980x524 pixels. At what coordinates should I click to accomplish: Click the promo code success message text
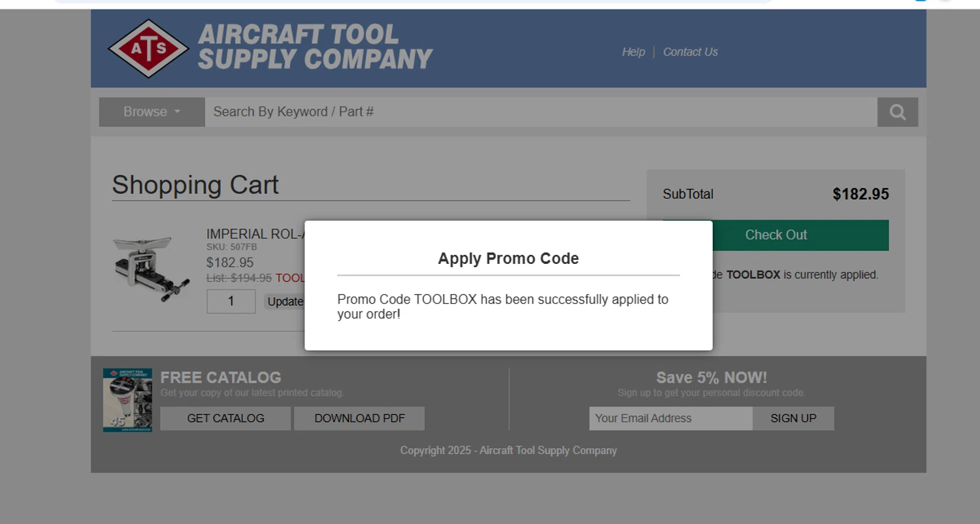click(x=502, y=307)
